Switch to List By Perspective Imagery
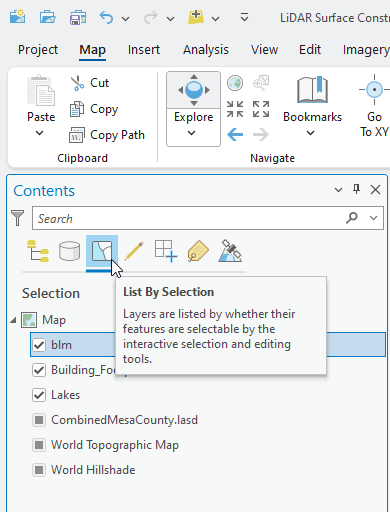 230,251
